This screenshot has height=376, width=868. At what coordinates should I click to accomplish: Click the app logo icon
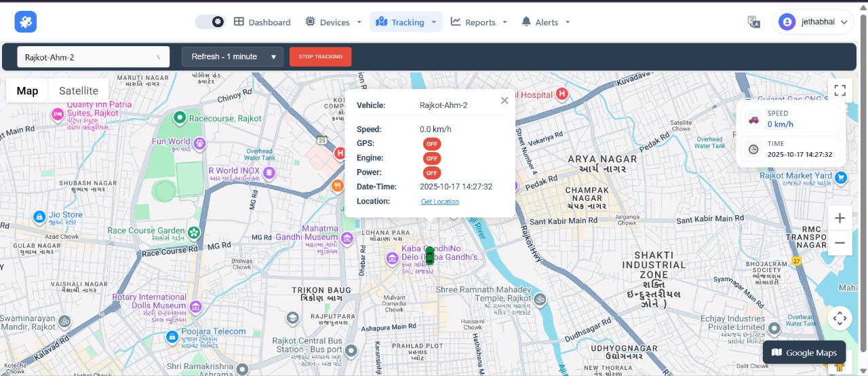(26, 22)
